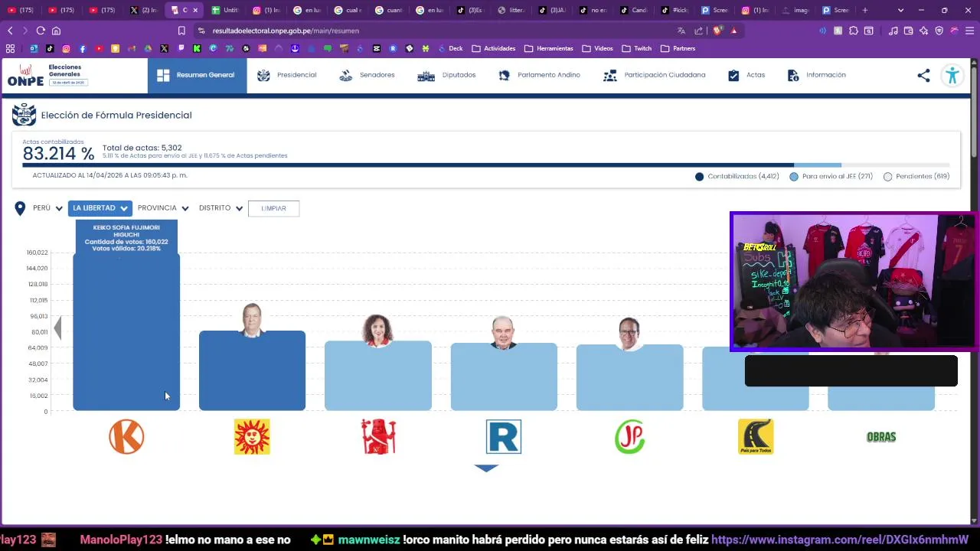
Task: Open the new tab plus button
Action: (865, 10)
